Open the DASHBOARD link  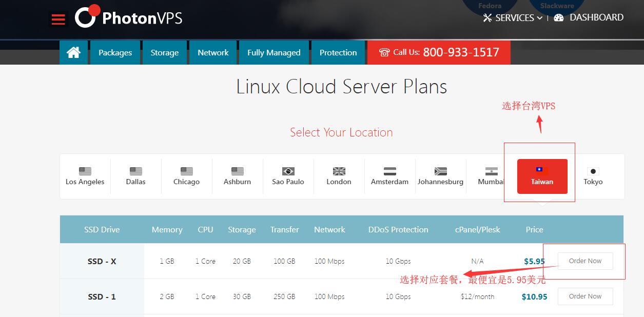[589, 17]
